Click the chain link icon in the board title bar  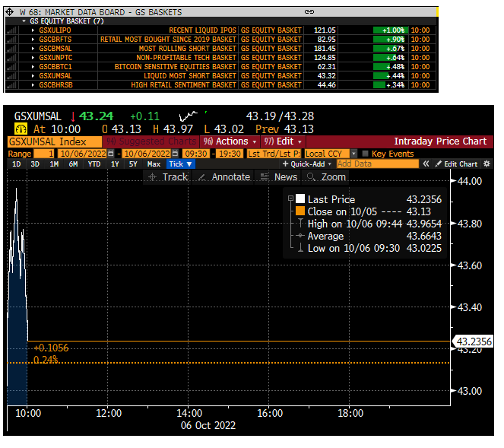pos(309,12)
